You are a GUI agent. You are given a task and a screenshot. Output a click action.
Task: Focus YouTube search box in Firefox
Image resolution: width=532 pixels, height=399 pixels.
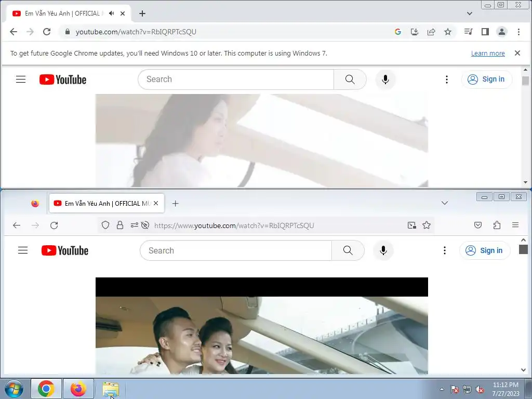[x=236, y=250]
